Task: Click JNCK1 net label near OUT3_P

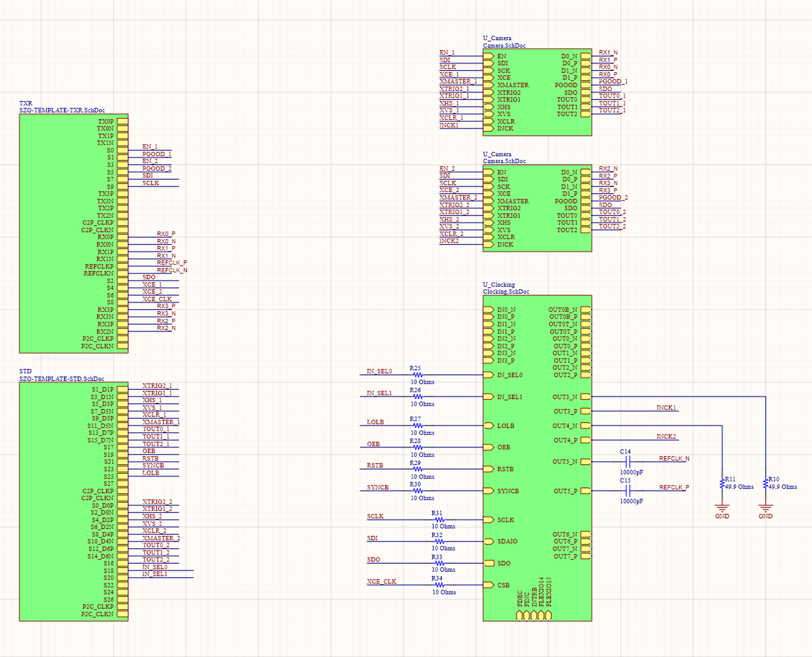Action: click(x=666, y=407)
